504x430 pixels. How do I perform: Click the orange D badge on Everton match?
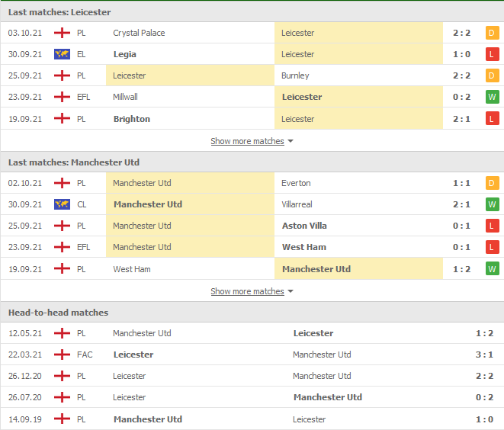coord(492,183)
